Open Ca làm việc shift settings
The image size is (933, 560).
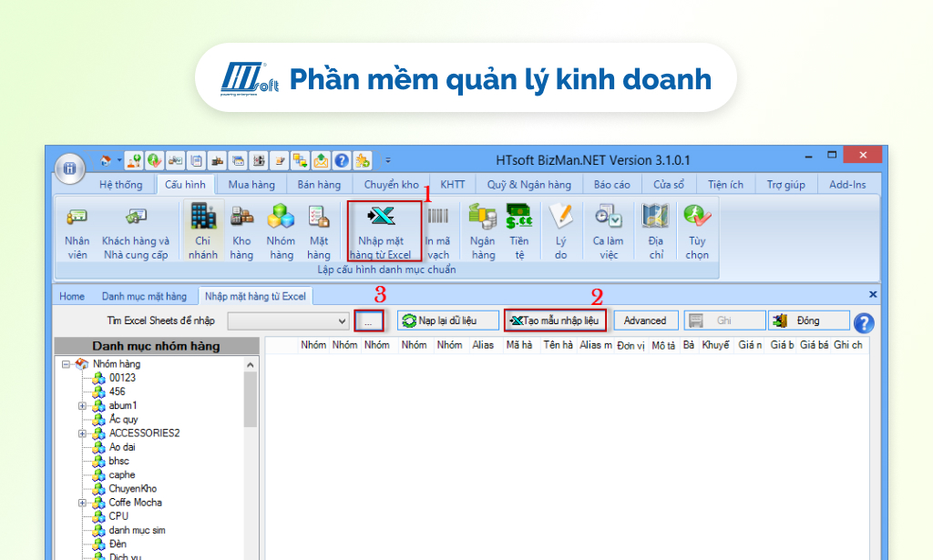(x=608, y=232)
